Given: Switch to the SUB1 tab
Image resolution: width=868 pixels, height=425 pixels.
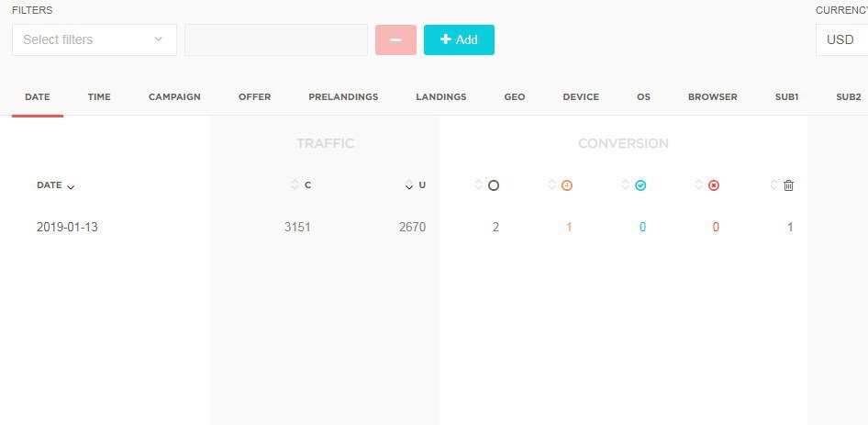Looking at the screenshot, I should (x=786, y=97).
